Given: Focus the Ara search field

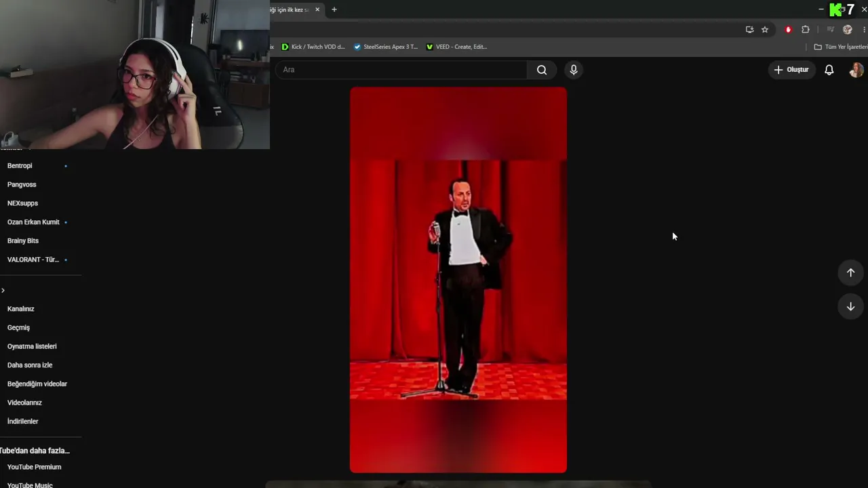Looking at the screenshot, I should click(400, 70).
